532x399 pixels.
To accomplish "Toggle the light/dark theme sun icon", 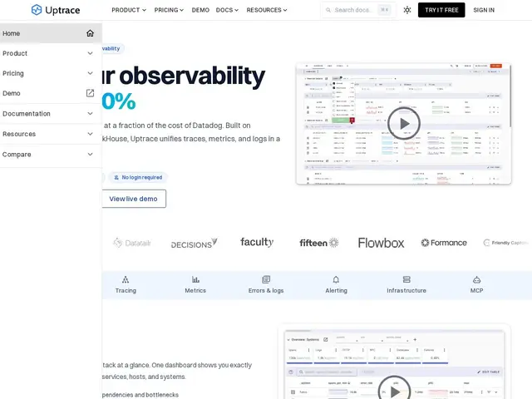I will [x=407, y=10].
